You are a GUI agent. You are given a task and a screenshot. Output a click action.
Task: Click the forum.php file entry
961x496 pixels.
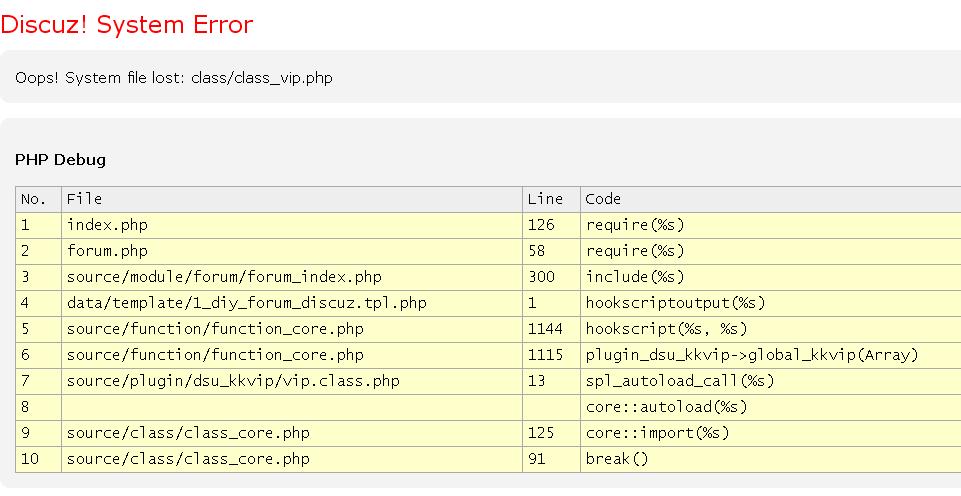[x=107, y=251]
